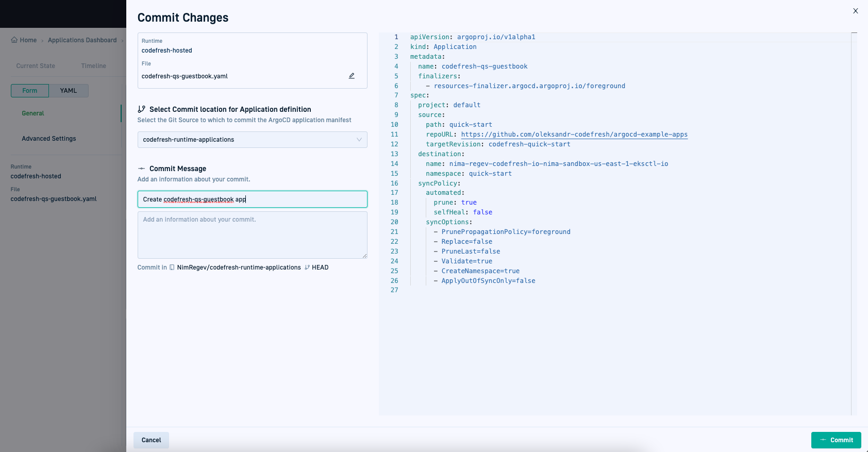Image resolution: width=868 pixels, height=452 pixels.
Task: Close the Commit Changes dialog with X
Action: 855,11
